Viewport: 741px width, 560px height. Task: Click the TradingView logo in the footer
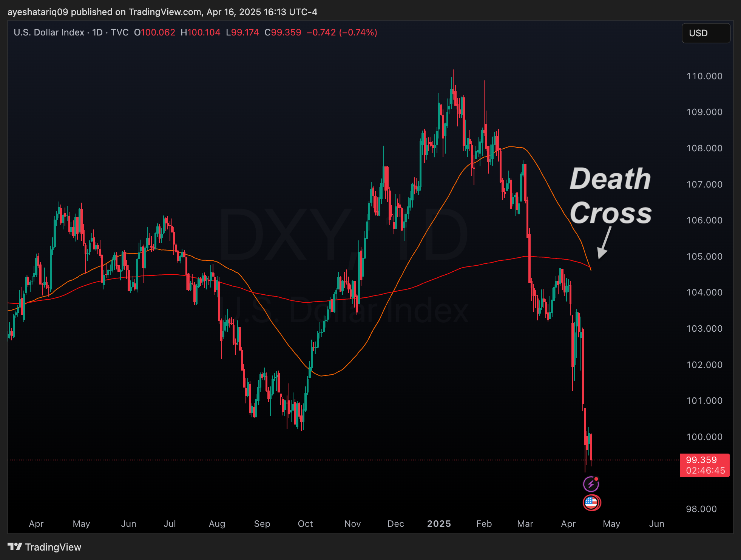coord(45,547)
